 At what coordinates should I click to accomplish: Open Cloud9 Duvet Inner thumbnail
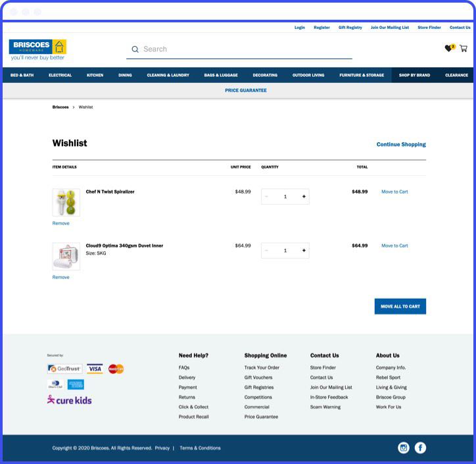66,256
